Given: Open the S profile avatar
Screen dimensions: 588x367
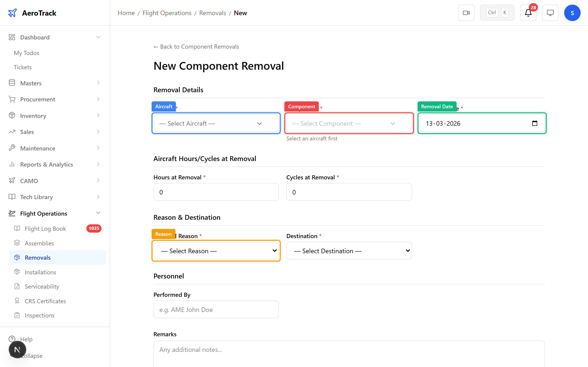Looking at the screenshot, I should click(x=572, y=13).
